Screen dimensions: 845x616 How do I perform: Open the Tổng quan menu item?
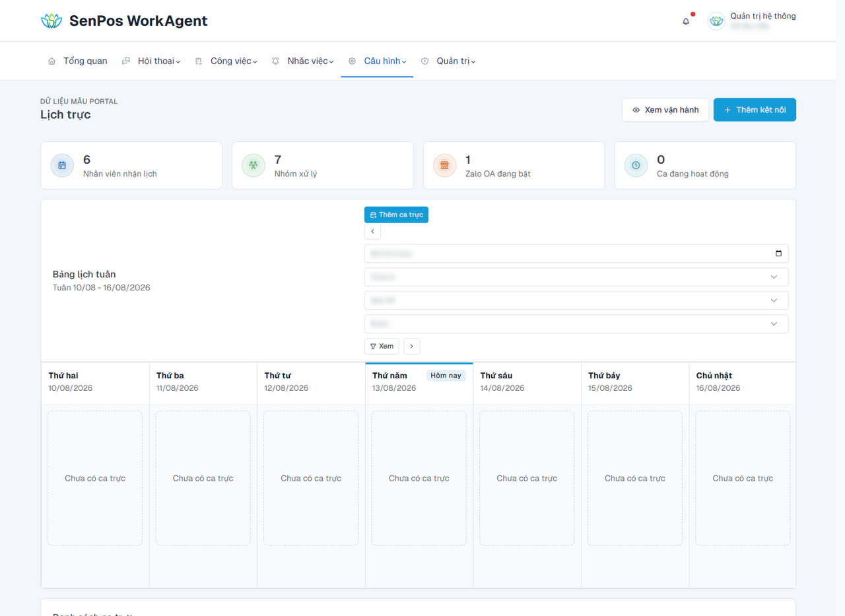78,61
